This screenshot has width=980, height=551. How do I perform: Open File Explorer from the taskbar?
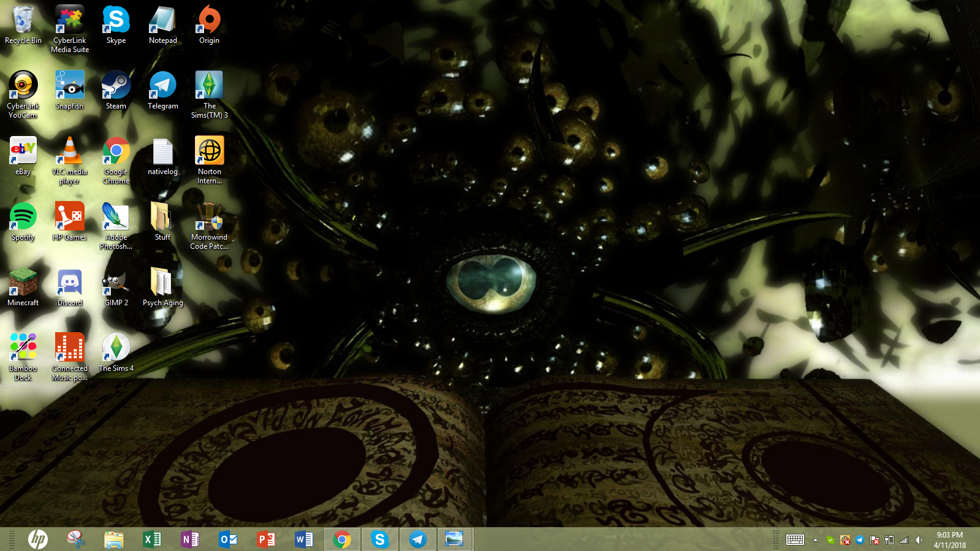click(114, 539)
